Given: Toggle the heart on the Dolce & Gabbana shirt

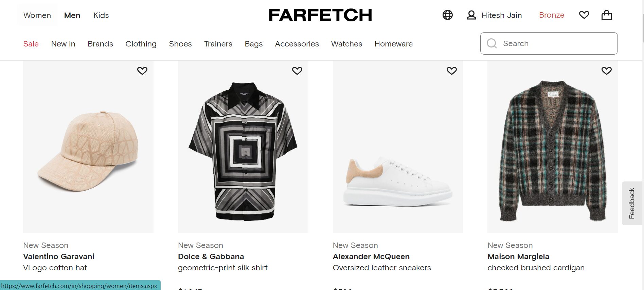Looking at the screenshot, I should (297, 71).
